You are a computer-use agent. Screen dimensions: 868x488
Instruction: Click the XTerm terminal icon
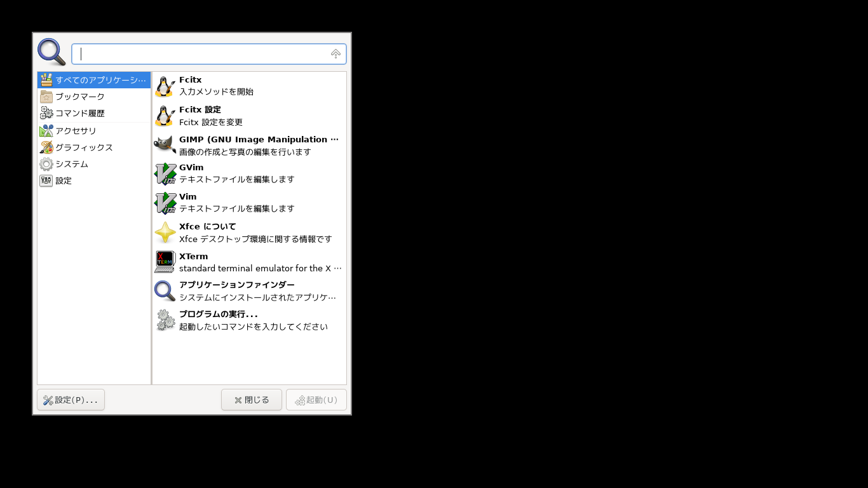point(165,262)
